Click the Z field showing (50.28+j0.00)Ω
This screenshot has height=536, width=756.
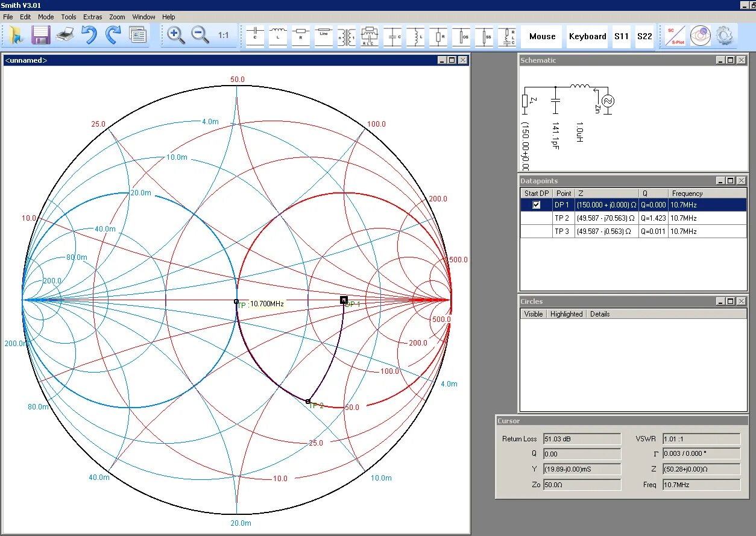[701, 469]
